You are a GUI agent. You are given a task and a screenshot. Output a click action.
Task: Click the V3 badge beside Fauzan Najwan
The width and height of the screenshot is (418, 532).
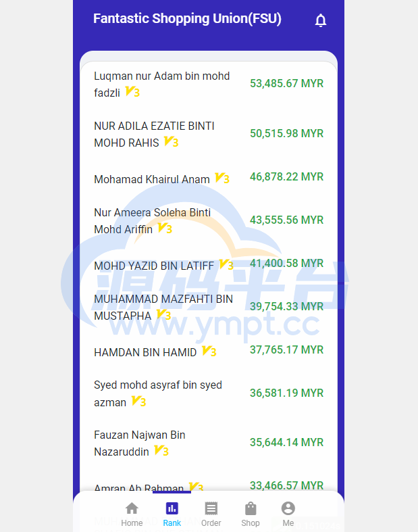[x=161, y=451]
